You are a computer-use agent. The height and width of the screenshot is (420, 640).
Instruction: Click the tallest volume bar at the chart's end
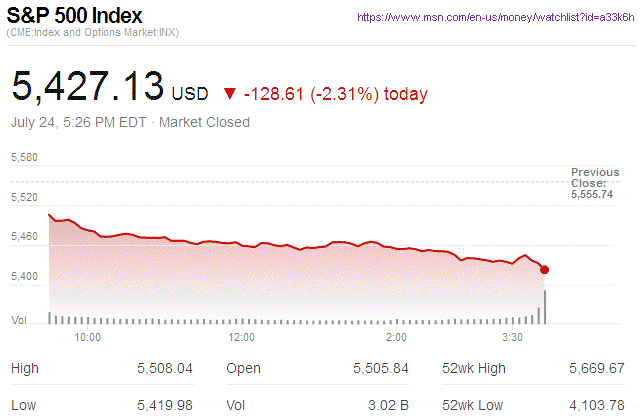pyautogui.click(x=545, y=306)
